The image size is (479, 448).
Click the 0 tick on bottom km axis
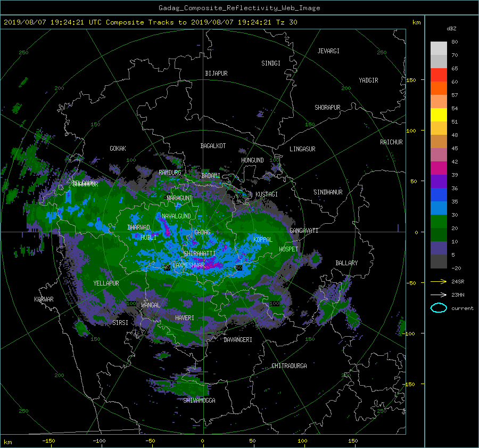(202, 441)
